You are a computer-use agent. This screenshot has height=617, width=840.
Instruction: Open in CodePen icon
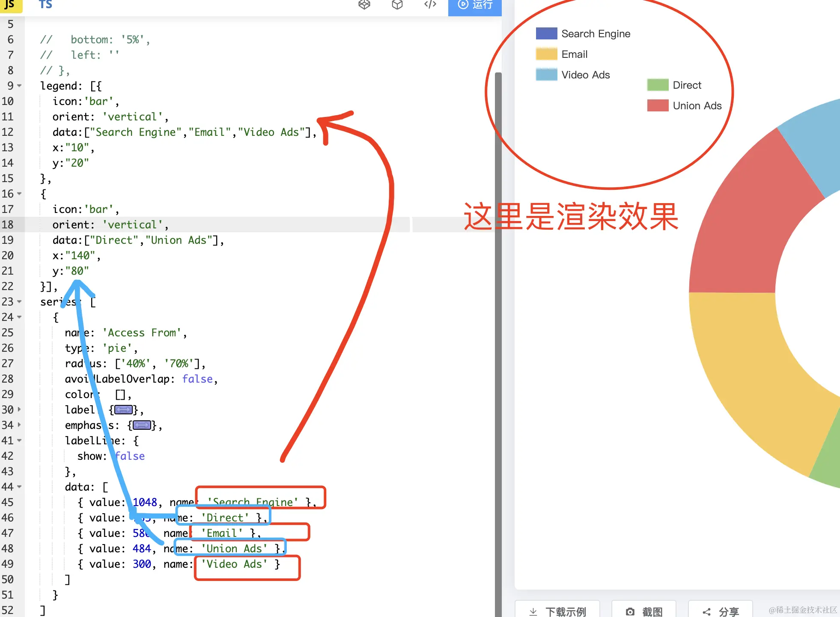coord(364,4)
